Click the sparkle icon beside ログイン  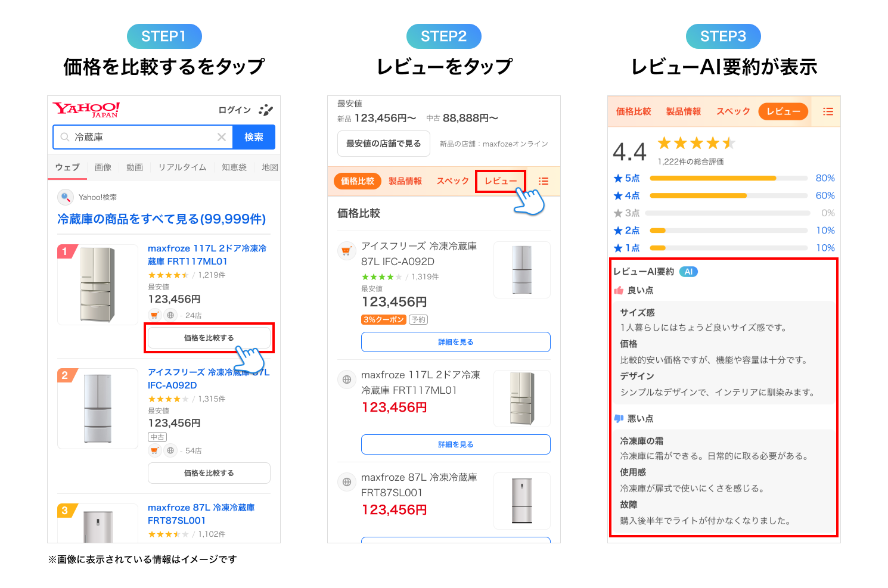pos(266,110)
